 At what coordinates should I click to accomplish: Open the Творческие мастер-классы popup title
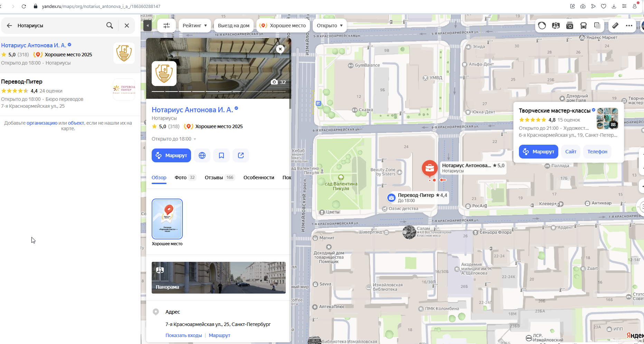coord(555,111)
